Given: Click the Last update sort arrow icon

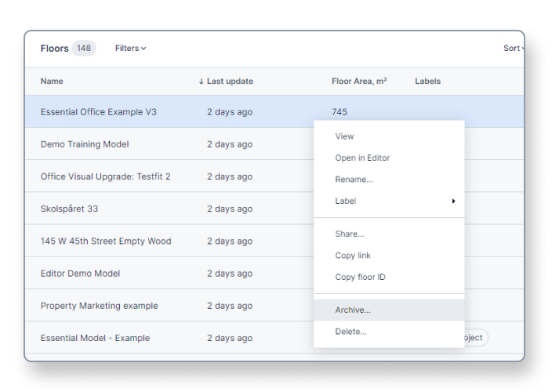Looking at the screenshot, I should (x=201, y=82).
